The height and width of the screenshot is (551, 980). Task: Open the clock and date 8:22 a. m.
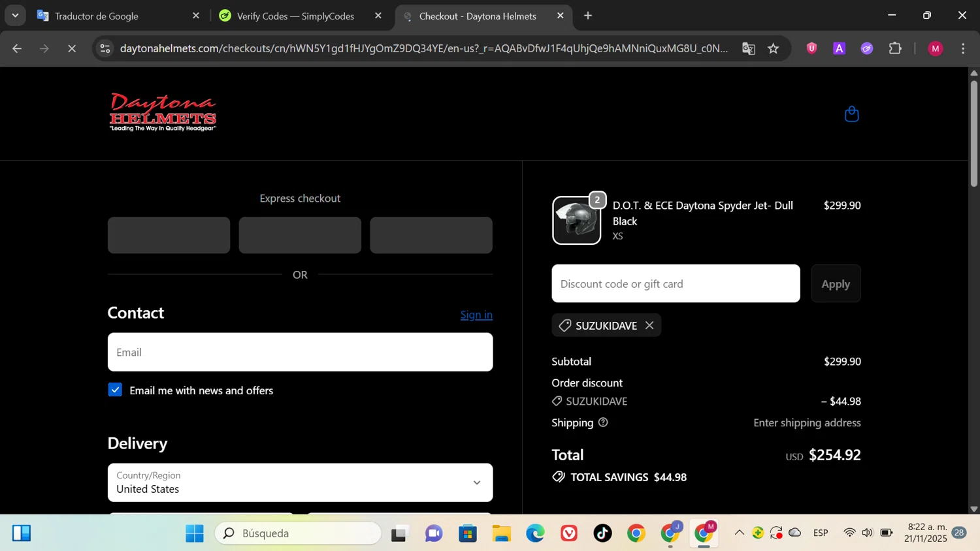click(924, 533)
